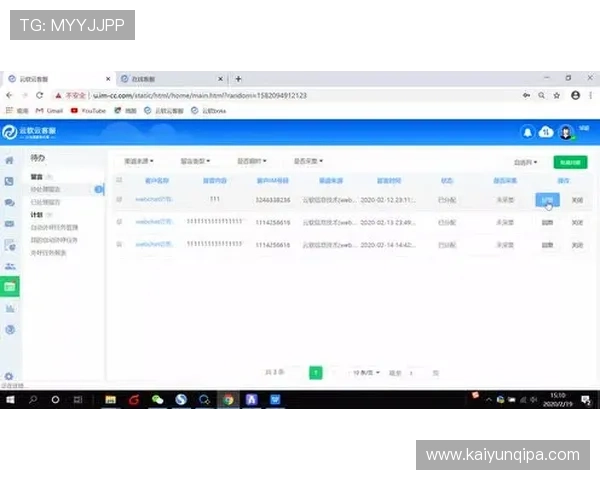This screenshot has height=480, width=600.
Task: Open the user avatar in the blue header
Action: [x=566, y=132]
